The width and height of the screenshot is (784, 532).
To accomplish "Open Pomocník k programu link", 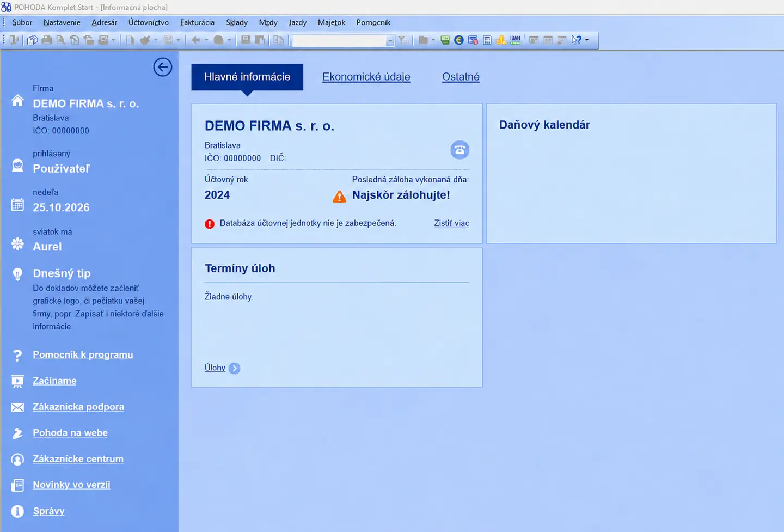I will (83, 354).
